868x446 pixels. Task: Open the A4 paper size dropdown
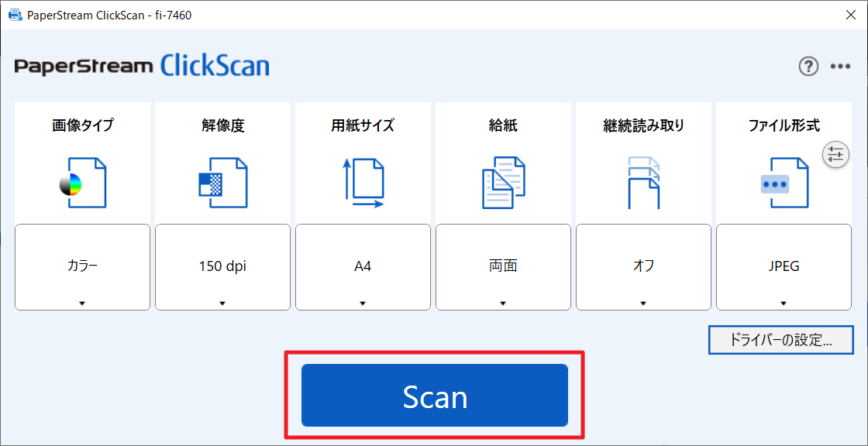coord(363,267)
